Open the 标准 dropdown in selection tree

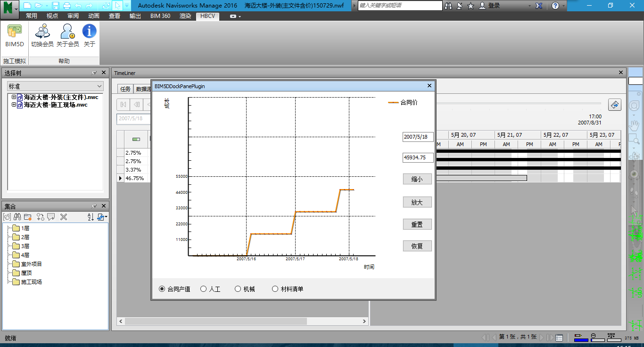click(55, 86)
